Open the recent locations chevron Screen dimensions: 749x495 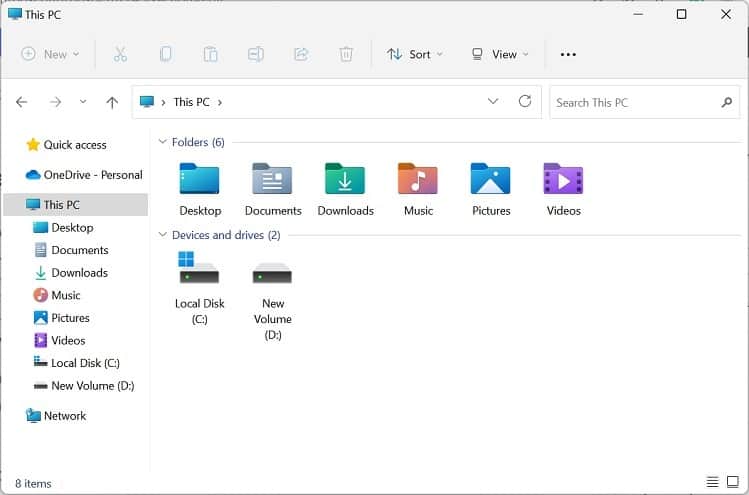pyautogui.click(x=83, y=102)
